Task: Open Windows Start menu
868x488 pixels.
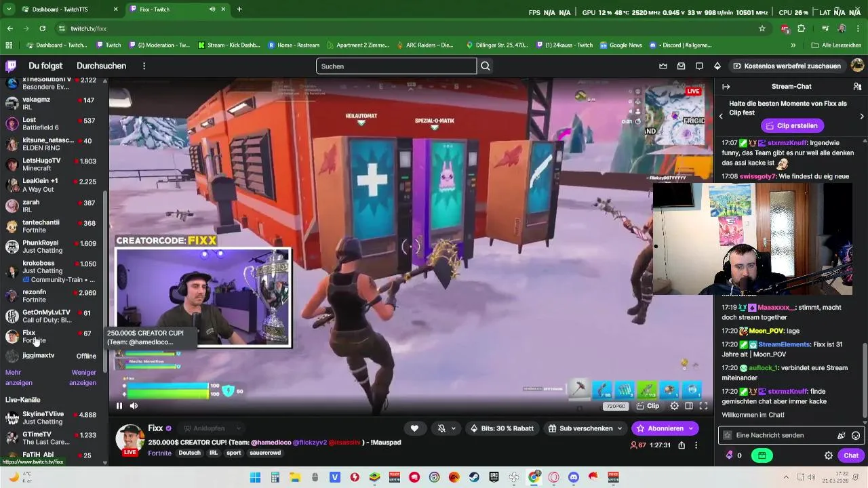Action: coord(255,477)
